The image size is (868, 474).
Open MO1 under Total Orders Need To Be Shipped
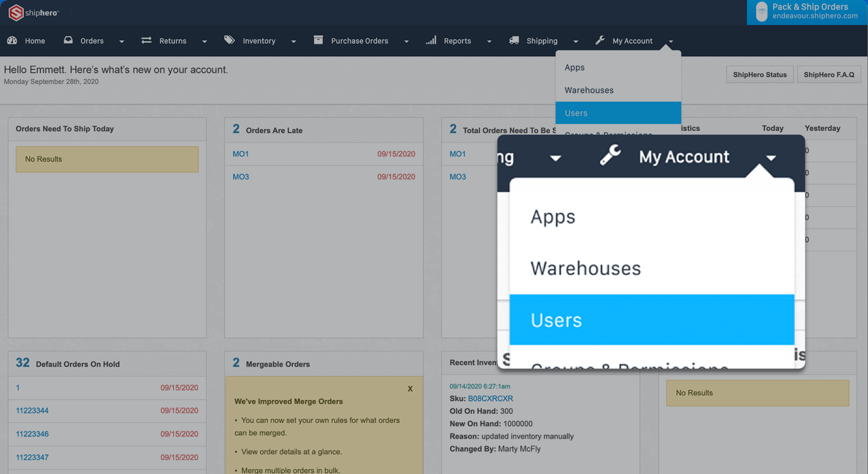(457, 154)
